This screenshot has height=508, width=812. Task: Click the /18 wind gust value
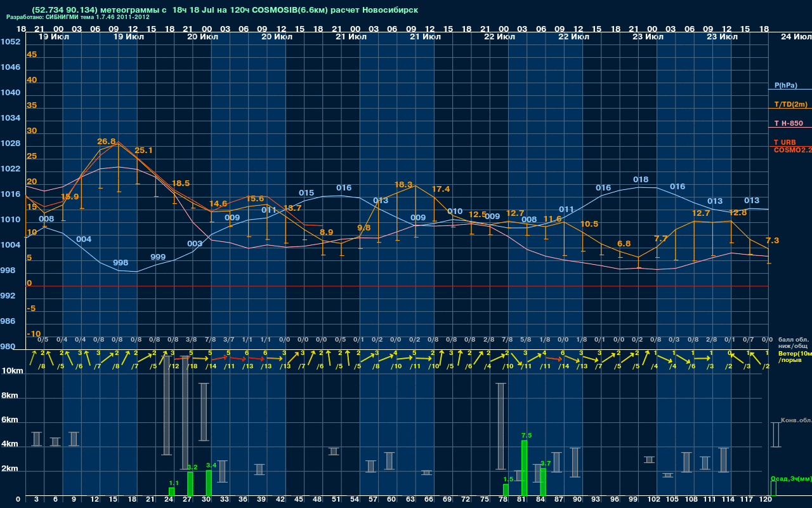point(193,366)
